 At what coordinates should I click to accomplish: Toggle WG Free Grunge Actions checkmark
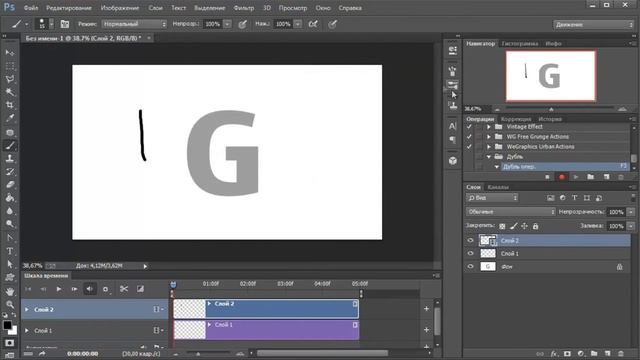pyautogui.click(x=469, y=137)
